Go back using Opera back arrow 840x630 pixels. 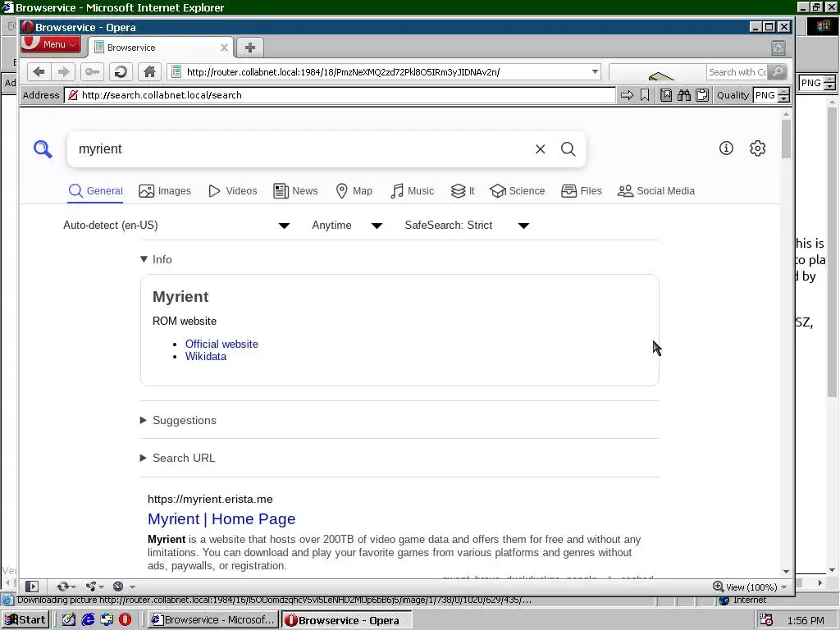coord(39,72)
